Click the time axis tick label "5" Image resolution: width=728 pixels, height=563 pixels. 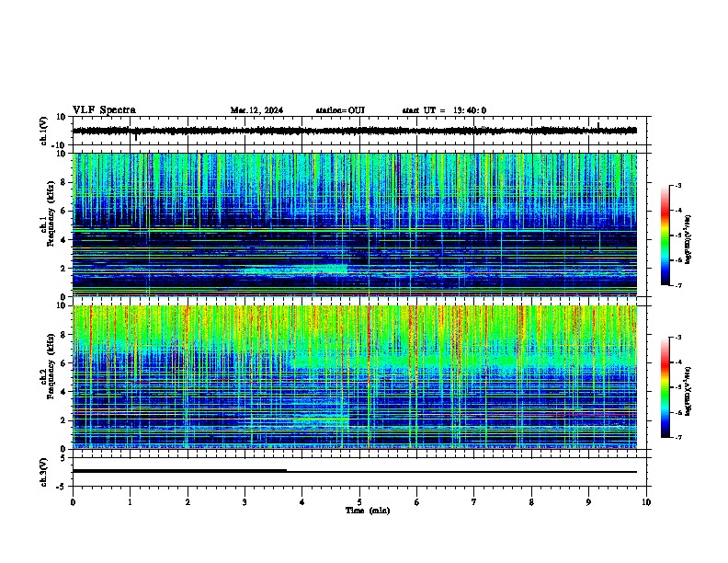pyautogui.click(x=359, y=502)
